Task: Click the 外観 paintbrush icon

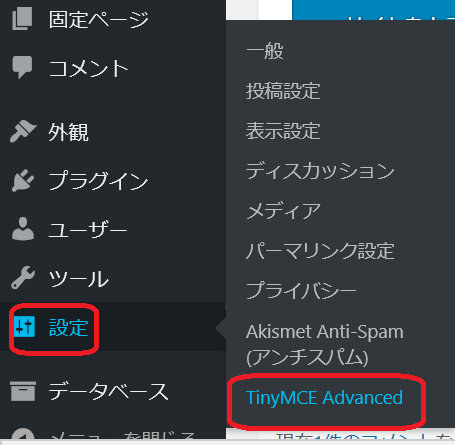Action: pyautogui.click(x=23, y=131)
